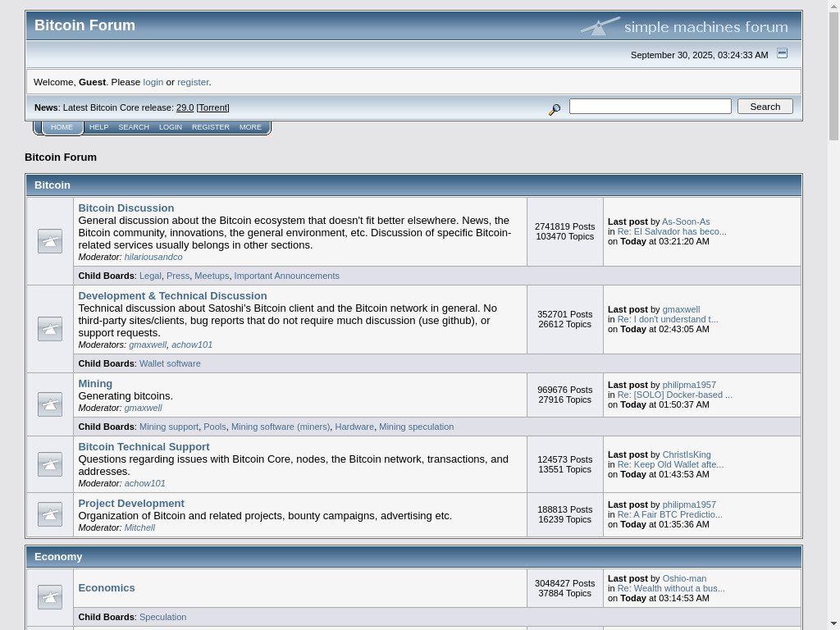Open the Wallet software child board
This screenshot has height=630, width=840.
pyautogui.click(x=170, y=363)
